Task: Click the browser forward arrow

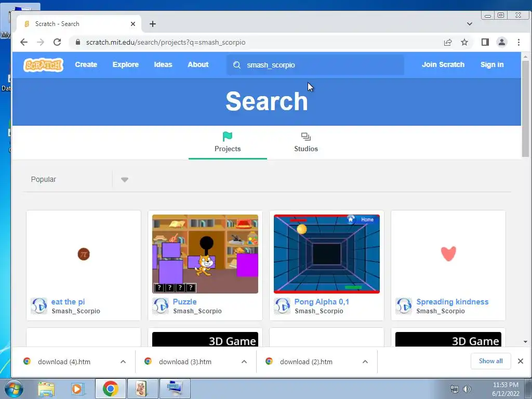Action: point(41,42)
